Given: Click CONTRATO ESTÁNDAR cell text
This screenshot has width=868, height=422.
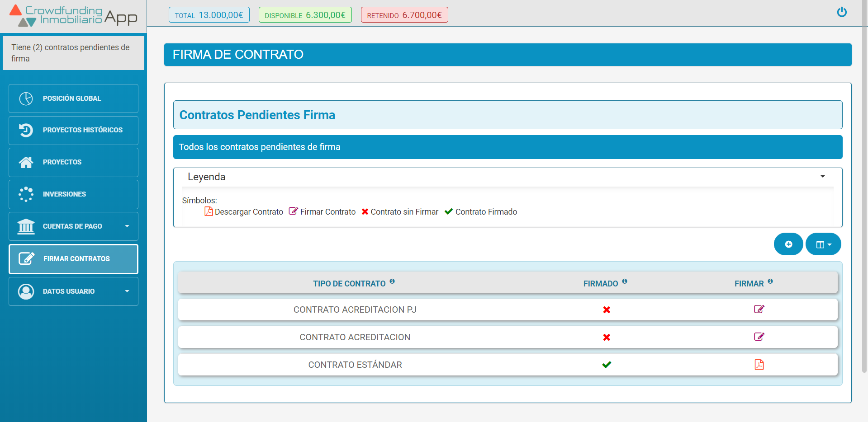Looking at the screenshot, I should [355, 365].
